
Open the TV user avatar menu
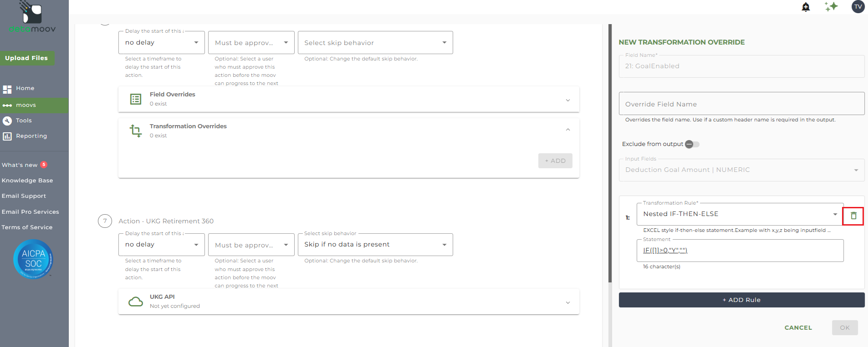pyautogui.click(x=858, y=6)
